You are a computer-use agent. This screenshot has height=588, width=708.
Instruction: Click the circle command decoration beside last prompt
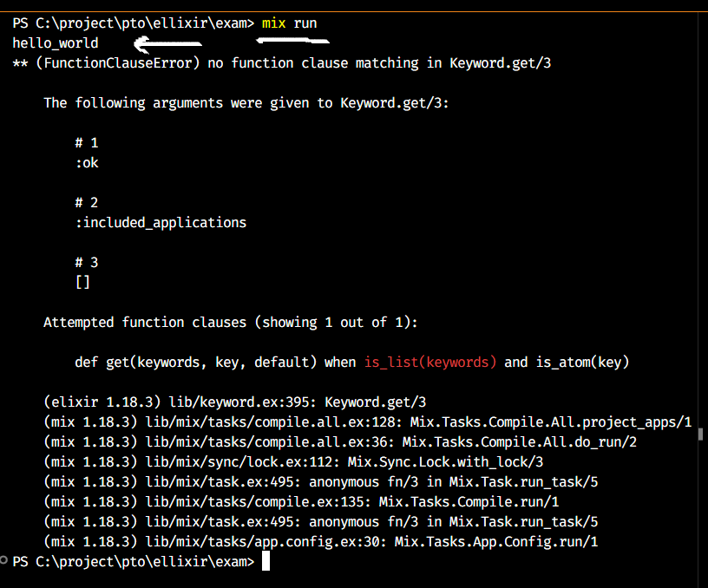4,560
